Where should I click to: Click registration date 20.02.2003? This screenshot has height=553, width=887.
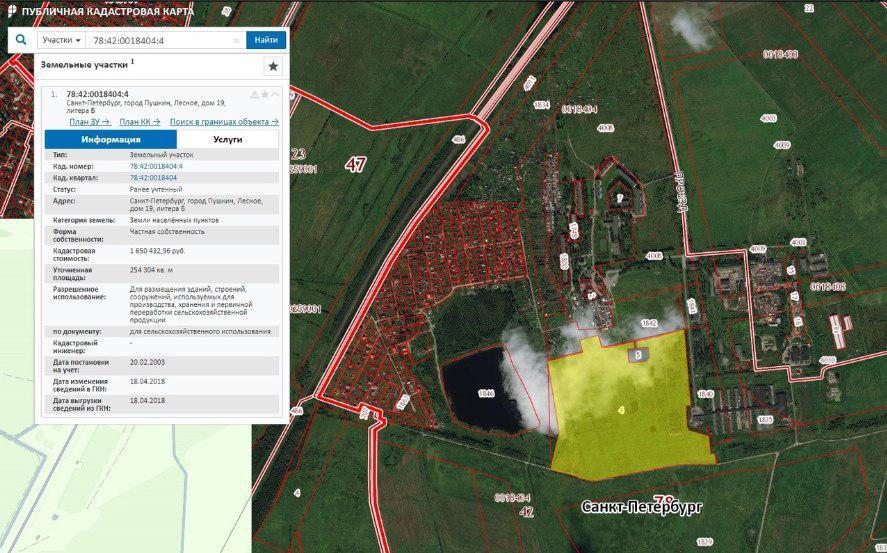point(148,362)
